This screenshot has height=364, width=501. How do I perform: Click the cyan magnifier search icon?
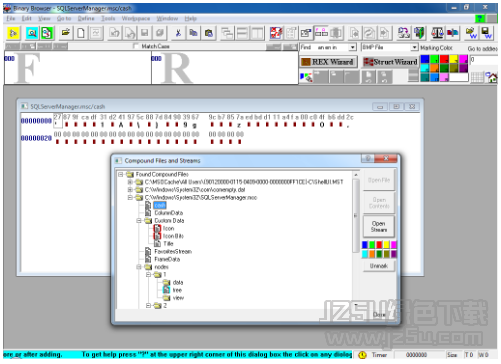[32, 33]
